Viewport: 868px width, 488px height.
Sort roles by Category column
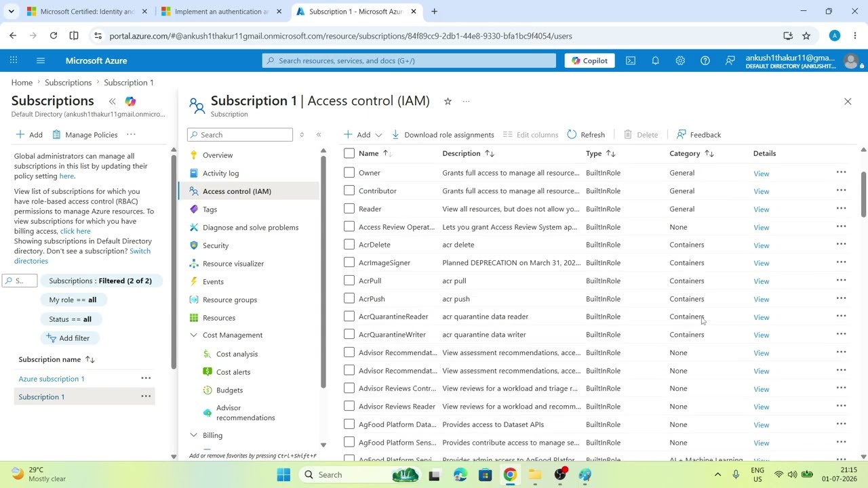point(691,153)
